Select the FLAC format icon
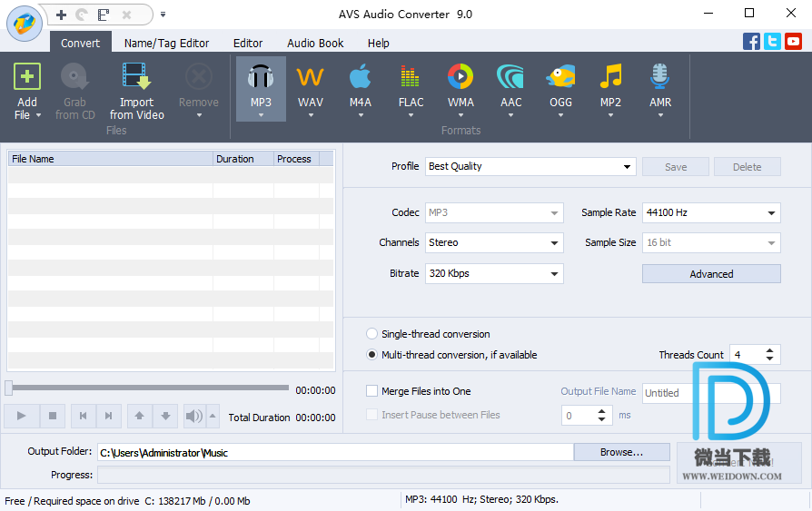812x511 pixels. coord(411,76)
